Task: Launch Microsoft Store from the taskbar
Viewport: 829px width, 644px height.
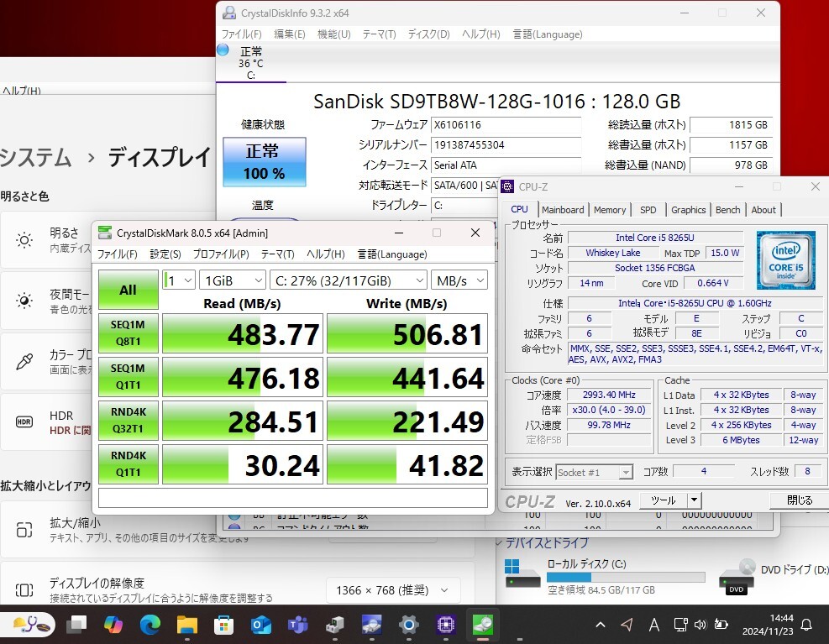Action: (x=223, y=625)
